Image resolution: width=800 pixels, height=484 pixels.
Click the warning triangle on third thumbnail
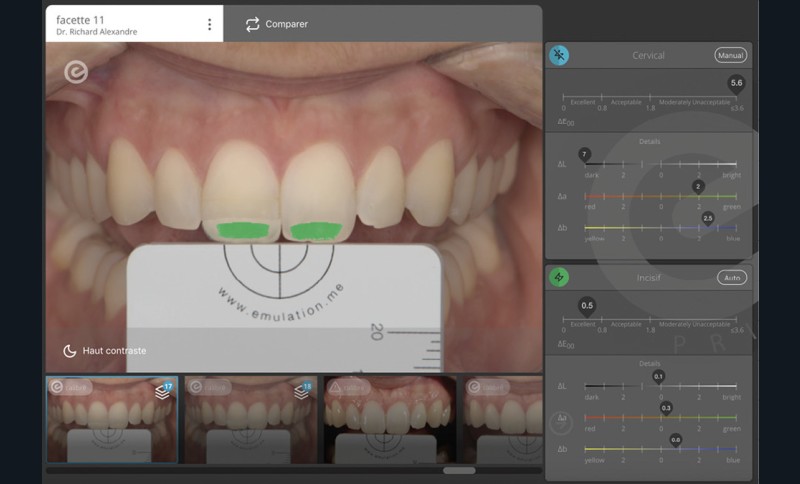pos(337,387)
